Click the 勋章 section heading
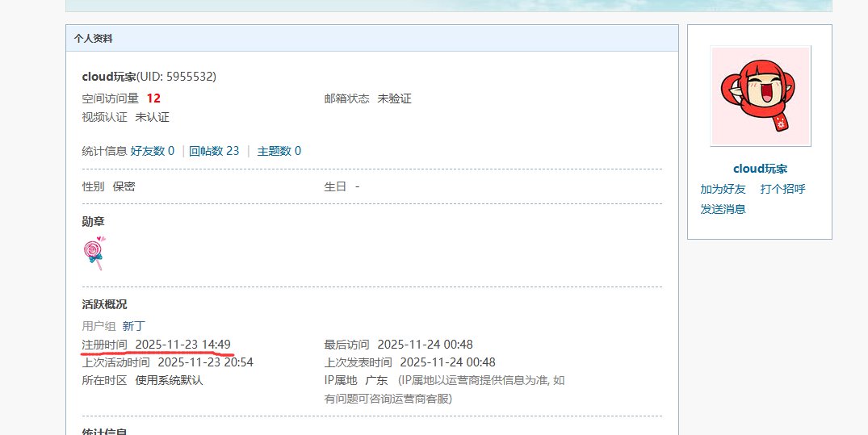The height and width of the screenshot is (435, 868). pos(94,221)
